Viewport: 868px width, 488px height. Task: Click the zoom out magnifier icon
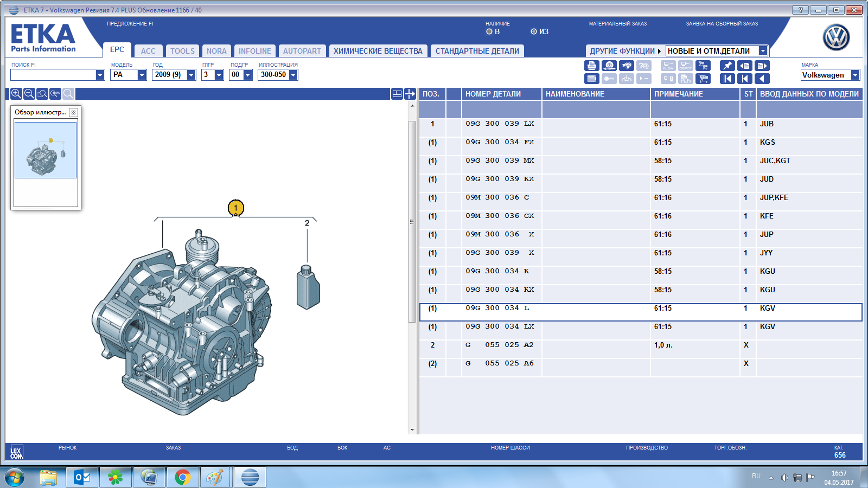[29, 94]
